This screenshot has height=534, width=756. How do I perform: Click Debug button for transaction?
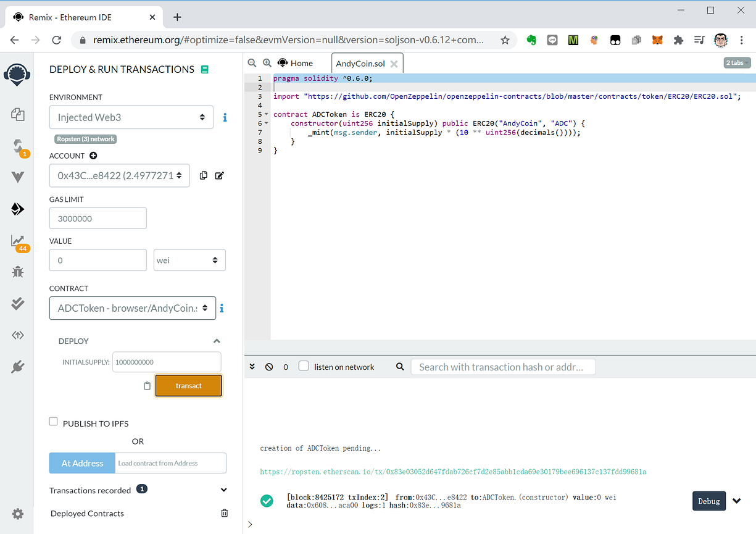[x=708, y=501]
